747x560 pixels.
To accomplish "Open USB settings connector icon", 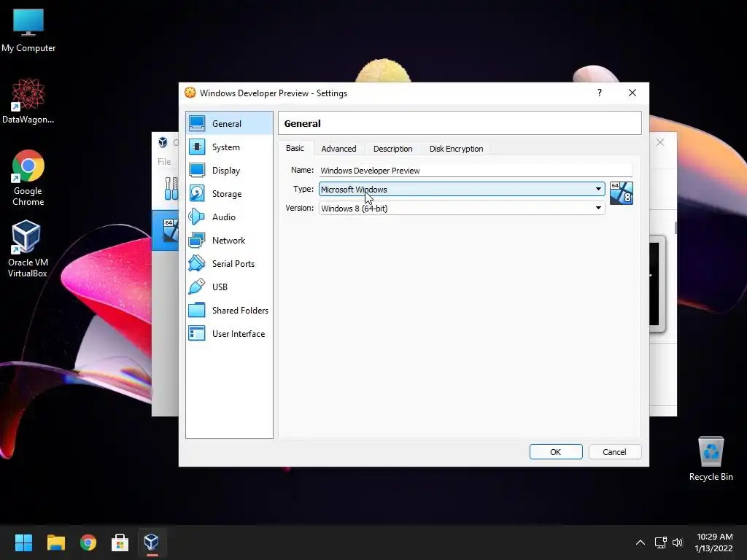I will tap(197, 287).
